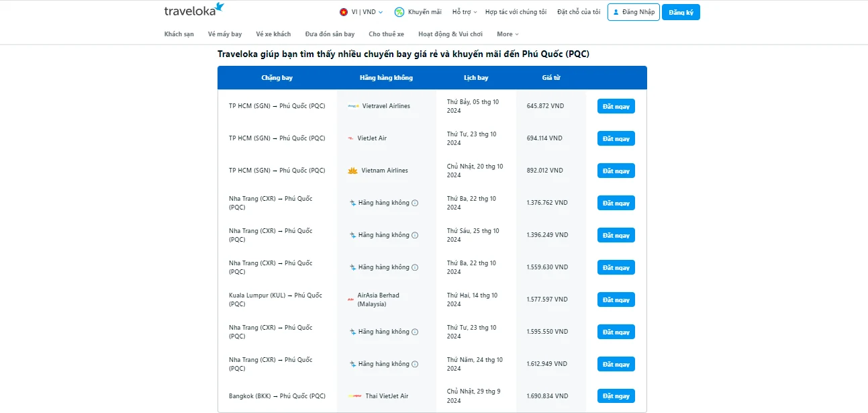868x413 pixels.
Task: Click the Chủ Nhật, 20 thg 10 date
Action: [475, 171]
